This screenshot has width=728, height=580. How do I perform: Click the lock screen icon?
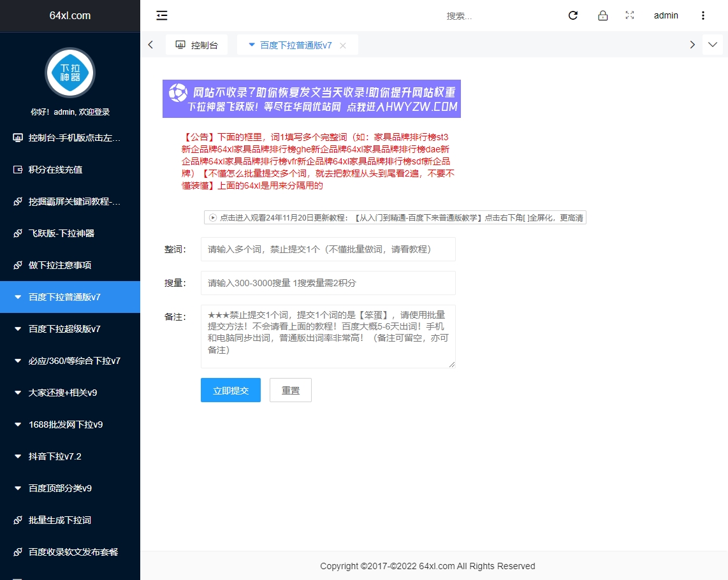point(602,15)
